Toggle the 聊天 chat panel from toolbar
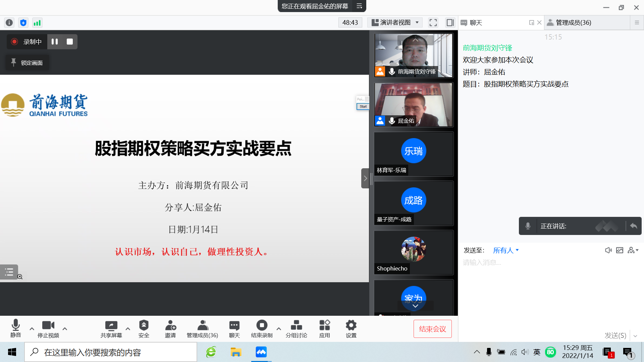Viewport: 644px width, 362px height. click(x=234, y=328)
